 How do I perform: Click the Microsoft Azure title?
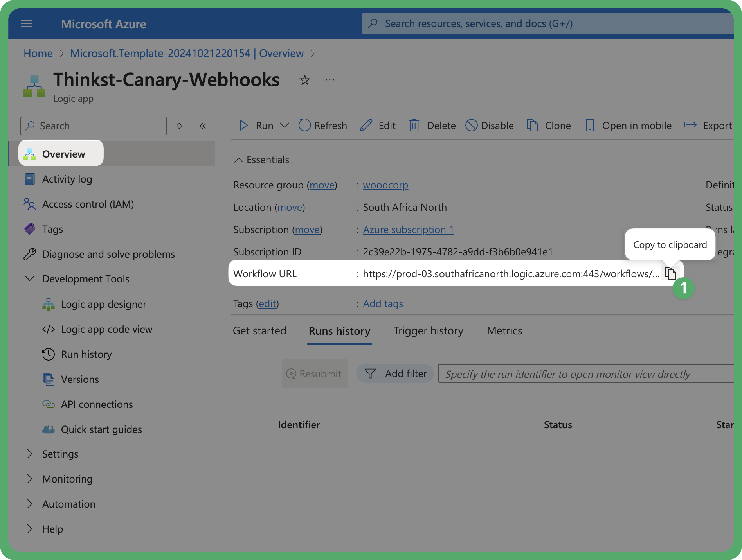pyautogui.click(x=104, y=24)
